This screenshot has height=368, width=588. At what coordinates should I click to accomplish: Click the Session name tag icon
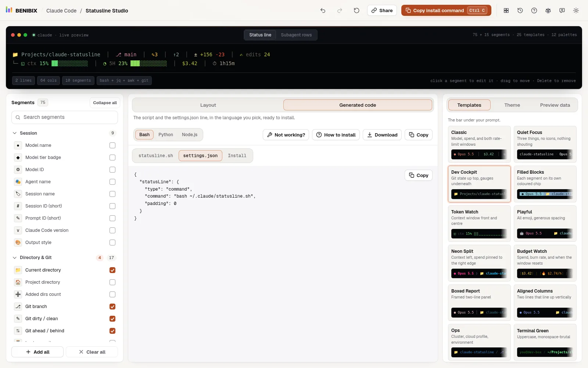tap(18, 194)
